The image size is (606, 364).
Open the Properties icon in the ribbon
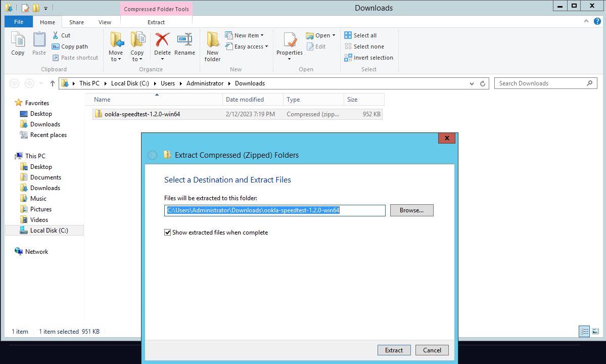pyautogui.click(x=289, y=40)
